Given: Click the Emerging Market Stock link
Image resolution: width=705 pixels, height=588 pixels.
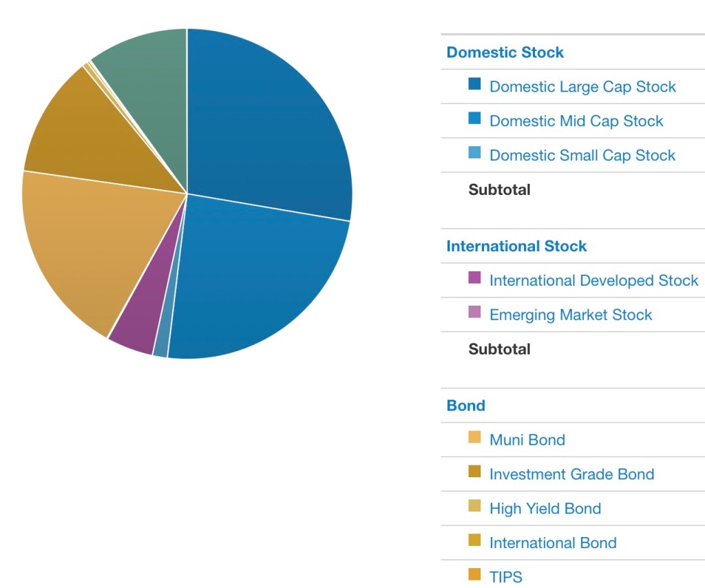Looking at the screenshot, I should click(x=570, y=315).
